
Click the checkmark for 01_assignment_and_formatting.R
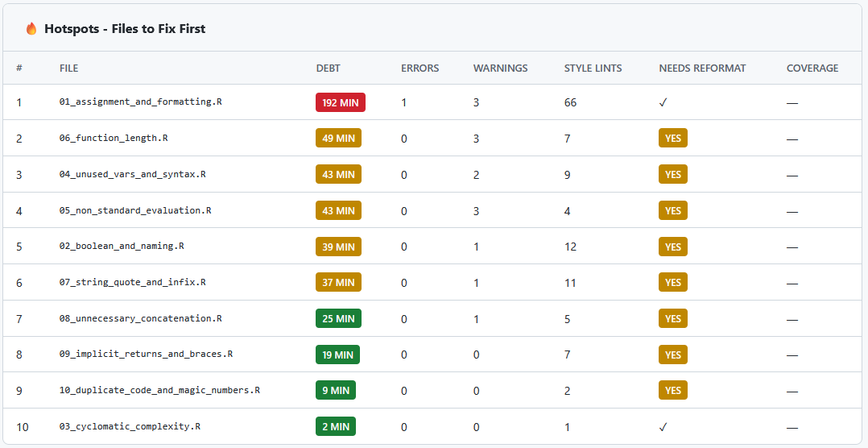coord(663,102)
